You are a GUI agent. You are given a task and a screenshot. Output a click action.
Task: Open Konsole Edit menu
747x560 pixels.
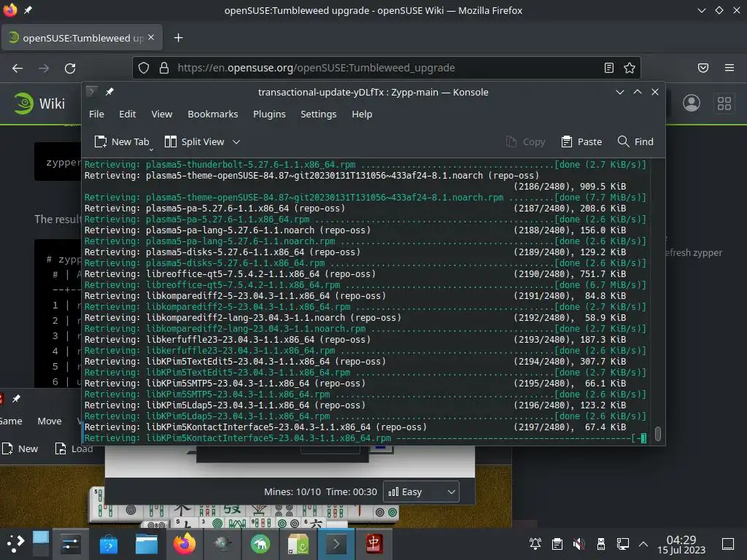pyautogui.click(x=127, y=114)
